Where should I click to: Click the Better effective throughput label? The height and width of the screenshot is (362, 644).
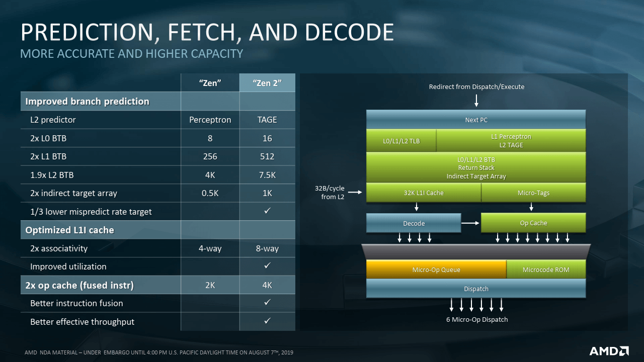point(82,321)
